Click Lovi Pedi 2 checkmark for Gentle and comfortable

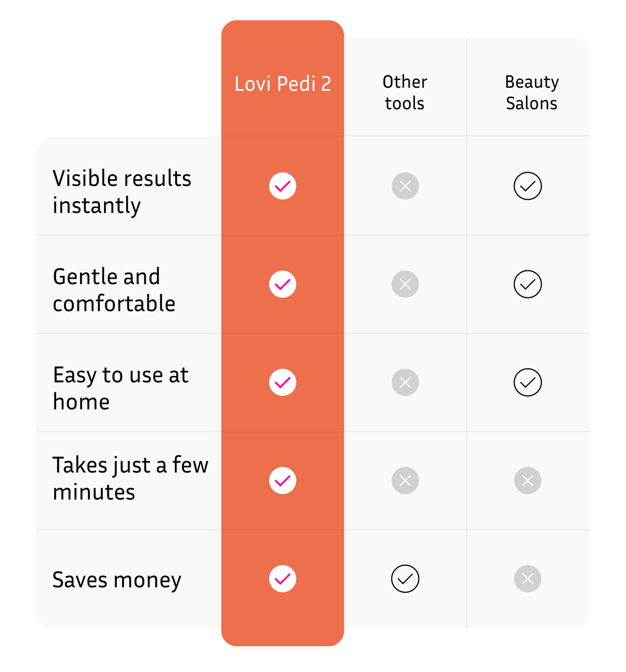[x=283, y=284]
